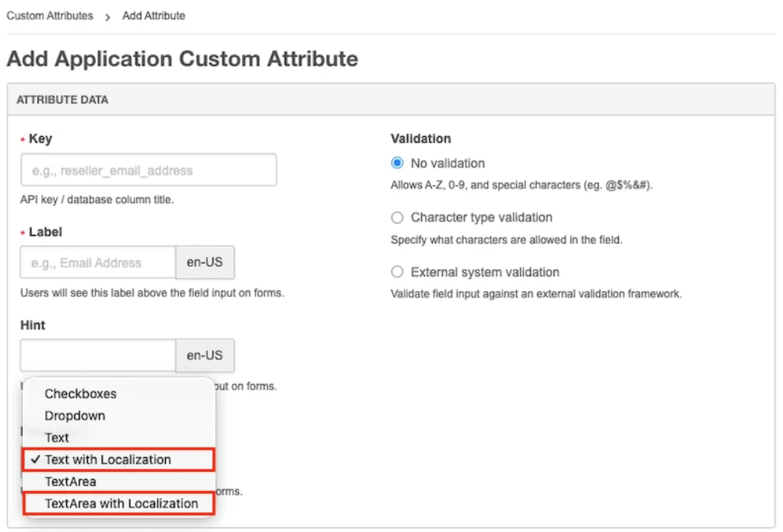Open the Custom Attributes breadcrumb link
The height and width of the screenshot is (532, 783).
click(50, 16)
